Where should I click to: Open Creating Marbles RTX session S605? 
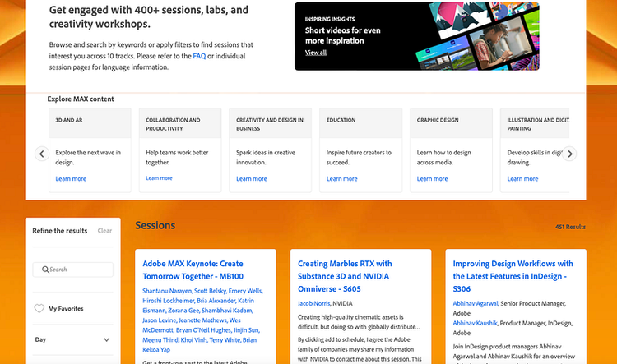pos(345,276)
